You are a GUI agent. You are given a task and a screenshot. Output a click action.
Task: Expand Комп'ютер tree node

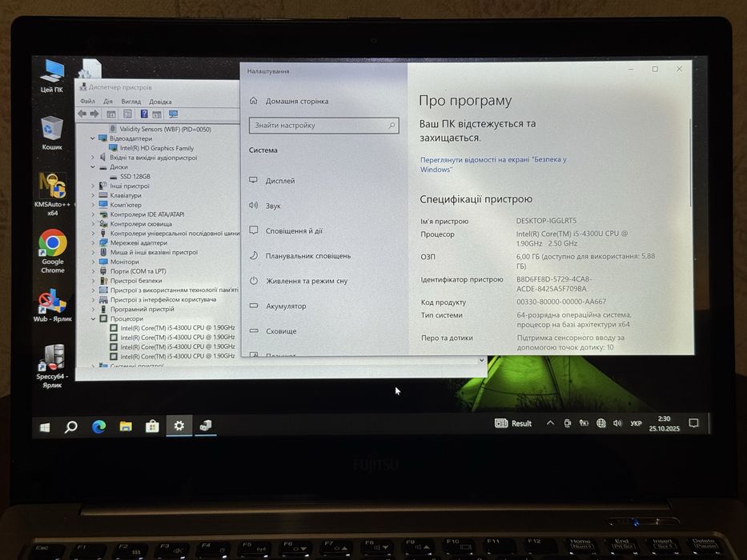click(x=93, y=205)
